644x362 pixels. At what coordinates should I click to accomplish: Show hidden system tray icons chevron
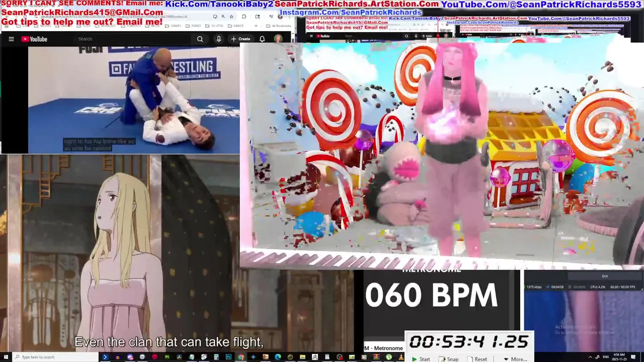point(590,357)
